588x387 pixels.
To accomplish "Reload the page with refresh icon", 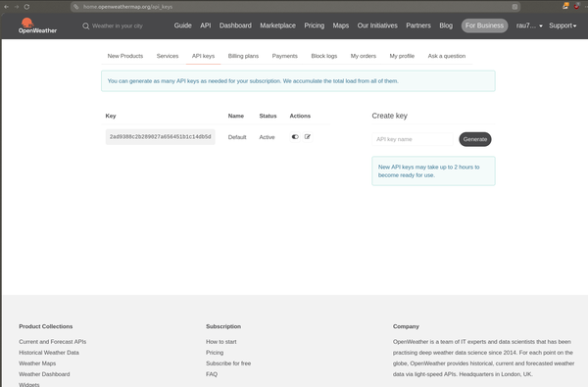I will pos(26,7).
